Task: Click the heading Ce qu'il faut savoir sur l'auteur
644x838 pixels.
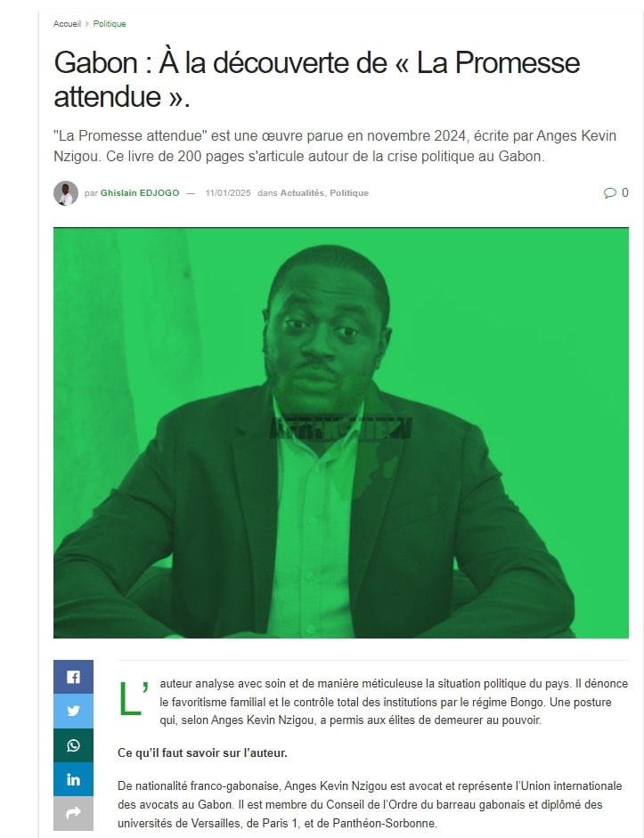Action: (202, 753)
